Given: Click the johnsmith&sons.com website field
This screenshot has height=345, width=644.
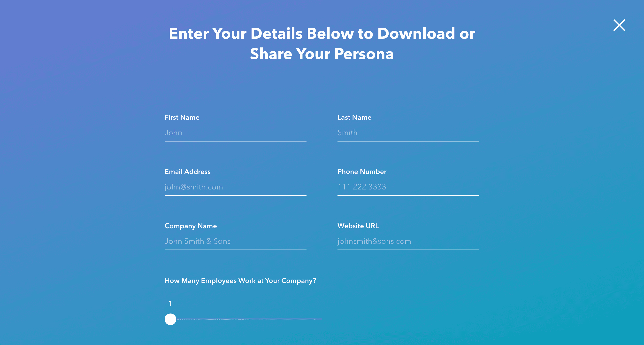Looking at the screenshot, I should [408, 241].
